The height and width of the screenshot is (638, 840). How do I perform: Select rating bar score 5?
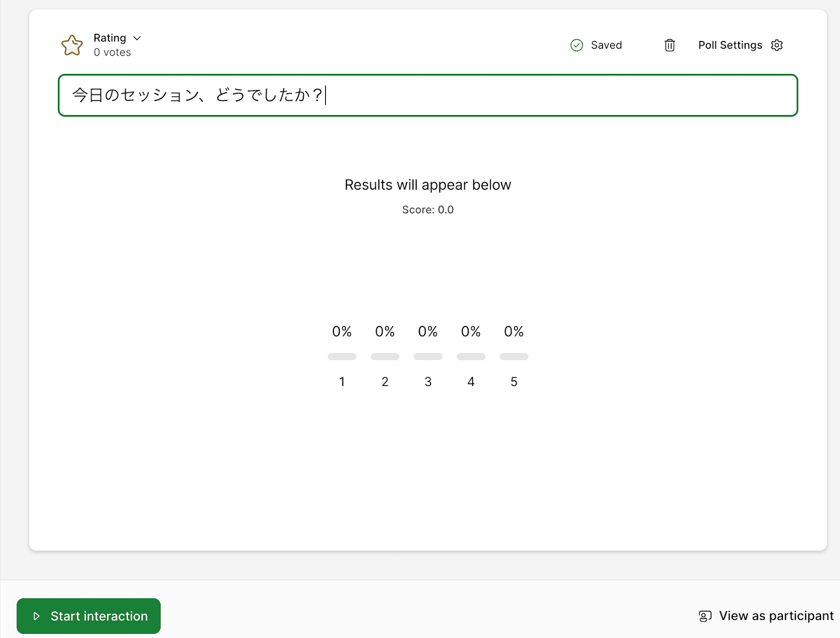(514, 356)
